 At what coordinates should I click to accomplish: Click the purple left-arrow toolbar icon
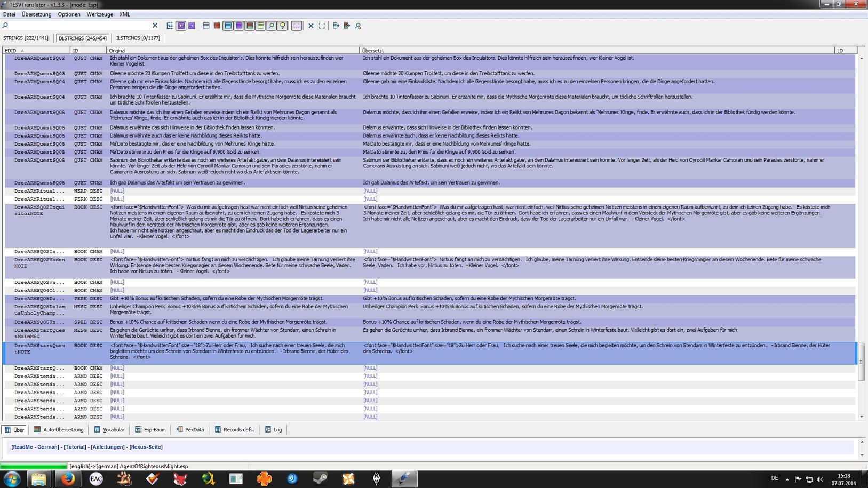pos(181,26)
